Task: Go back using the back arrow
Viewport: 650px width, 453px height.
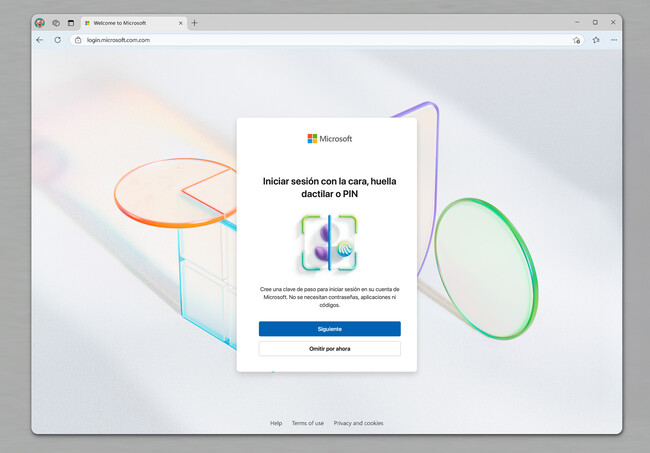Action: pos(40,40)
